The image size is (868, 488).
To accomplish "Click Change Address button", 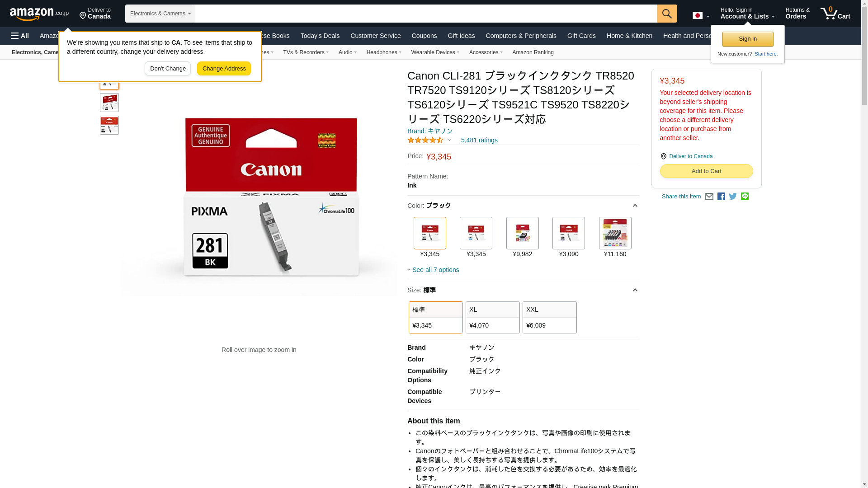I will coord(224,69).
